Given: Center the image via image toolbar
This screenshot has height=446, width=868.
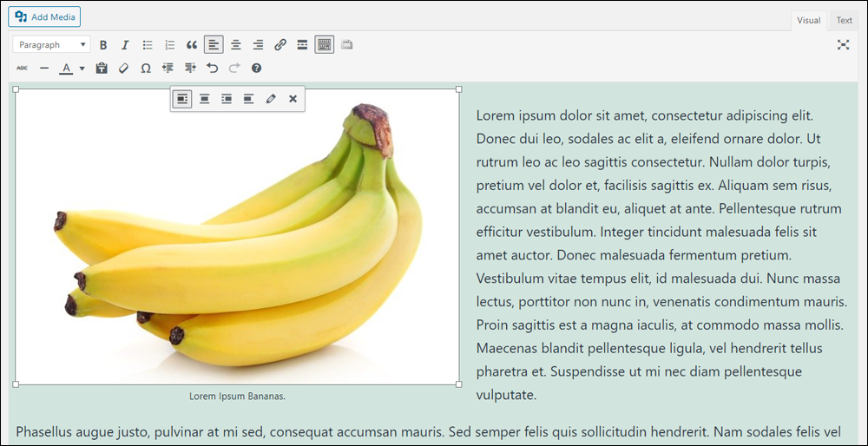Looking at the screenshot, I should point(204,99).
